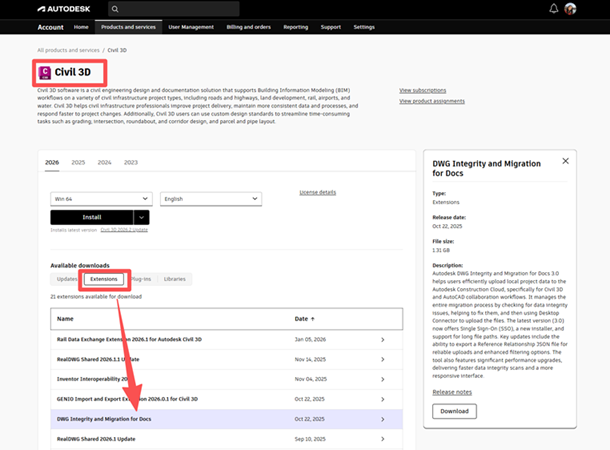The width and height of the screenshot is (610, 450).
Task: Open the License details link
Action: [x=317, y=192]
